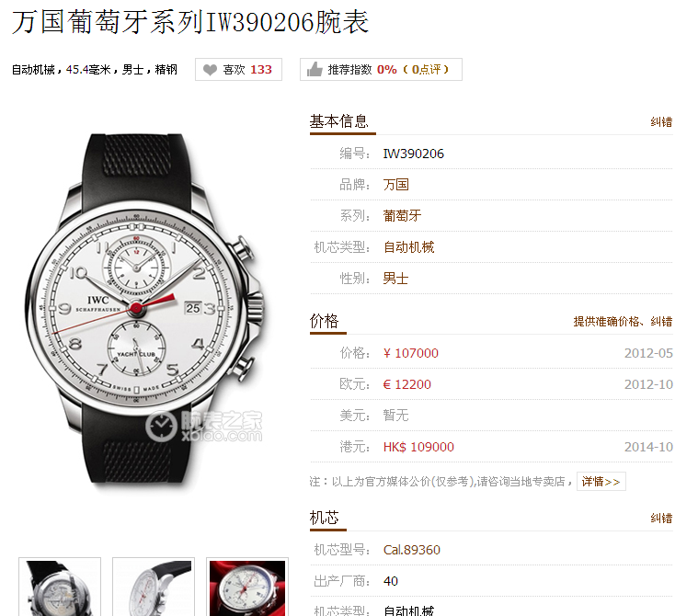This screenshot has height=616, width=698.
Task: Click 纠错 link in 机芯 section
Action: [661, 518]
